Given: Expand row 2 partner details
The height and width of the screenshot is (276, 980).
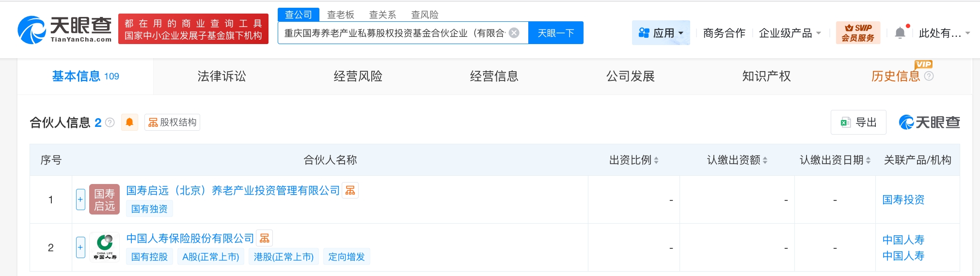Looking at the screenshot, I should click(80, 247).
